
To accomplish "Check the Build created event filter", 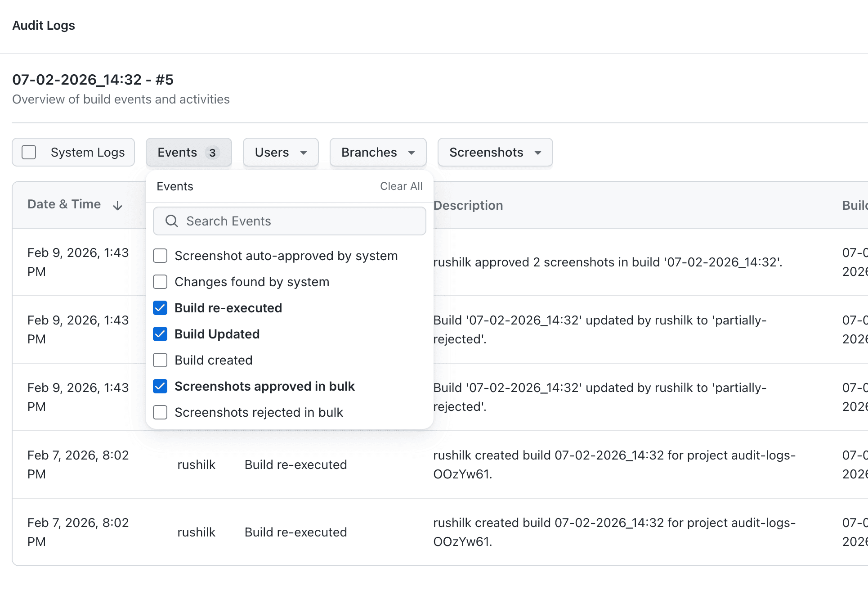I will (x=160, y=360).
